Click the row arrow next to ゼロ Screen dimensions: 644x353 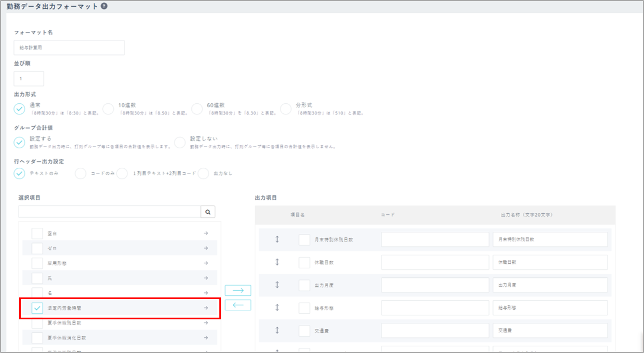point(206,248)
